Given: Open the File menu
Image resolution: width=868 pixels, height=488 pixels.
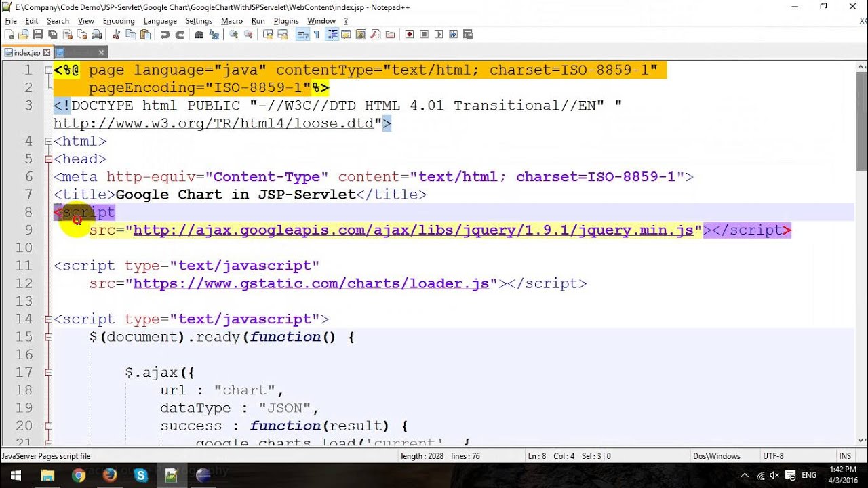Looking at the screenshot, I should pos(10,21).
